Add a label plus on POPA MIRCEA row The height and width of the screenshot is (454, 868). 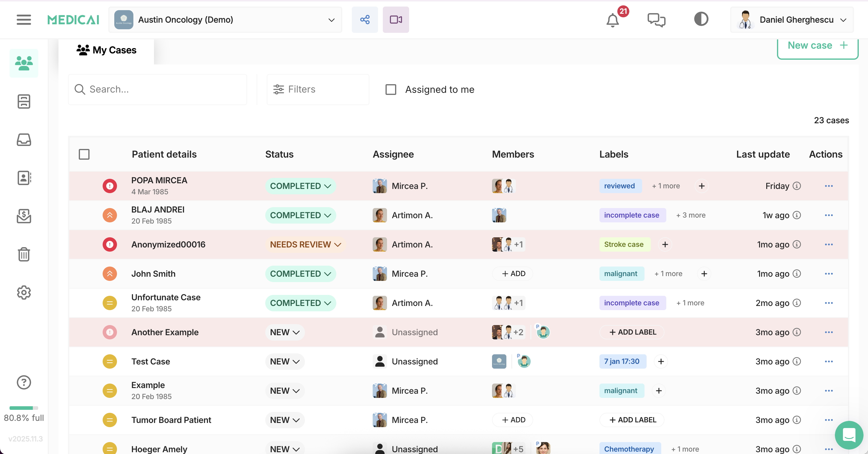pyautogui.click(x=702, y=186)
